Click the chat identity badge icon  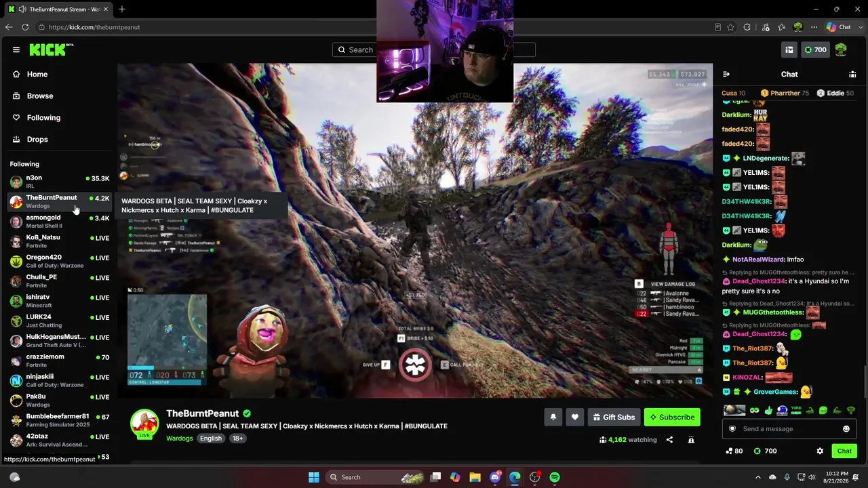[732, 429]
